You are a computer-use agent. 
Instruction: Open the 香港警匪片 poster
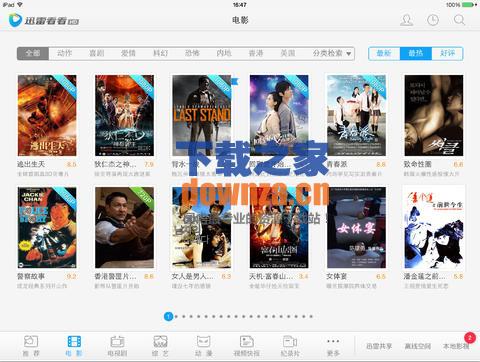click(124, 227)
